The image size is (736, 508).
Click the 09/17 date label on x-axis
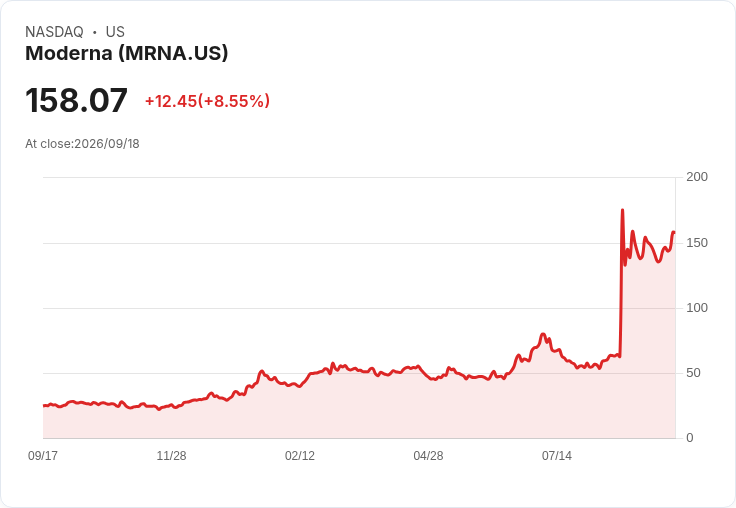coord(43,455)
